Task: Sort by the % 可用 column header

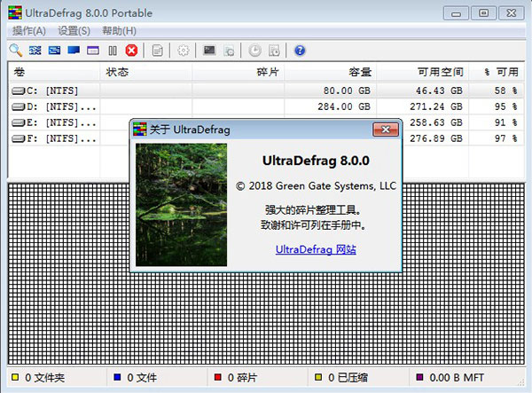Action: click(x=497, y=72)
